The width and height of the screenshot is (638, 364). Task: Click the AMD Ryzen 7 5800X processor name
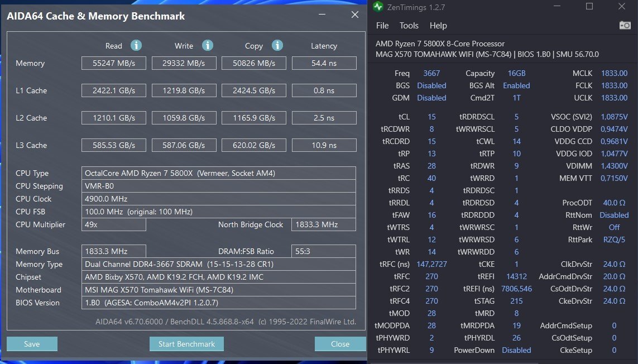click(440, 44)
